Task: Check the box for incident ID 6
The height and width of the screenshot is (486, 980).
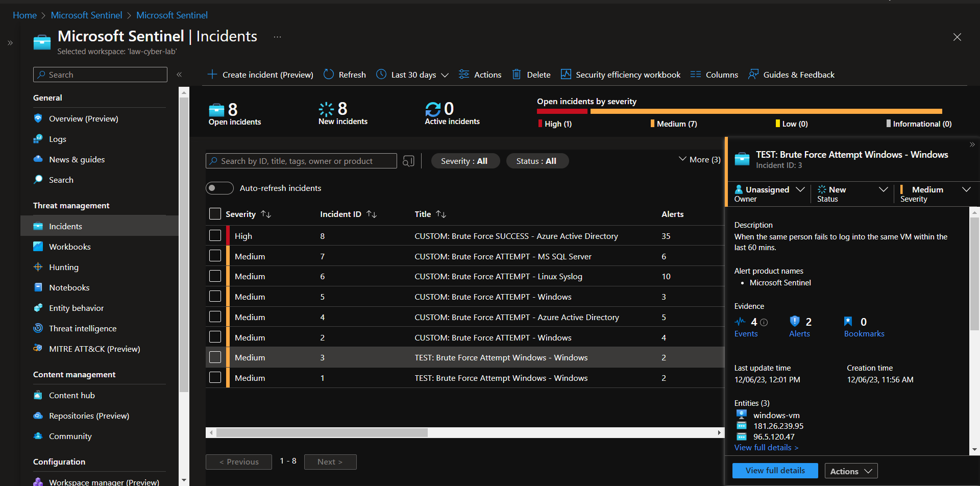Action: (x=215, y=276)
